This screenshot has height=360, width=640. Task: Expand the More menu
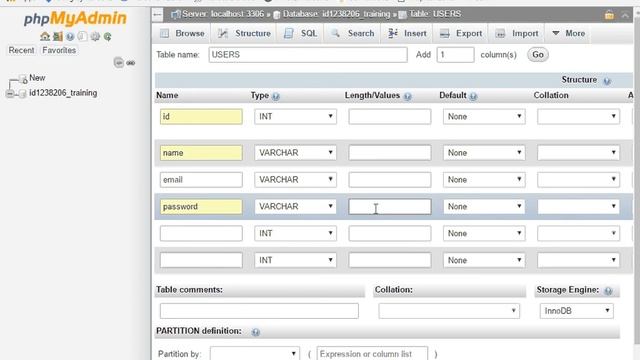pyautogui.click(x=569, y=33)
